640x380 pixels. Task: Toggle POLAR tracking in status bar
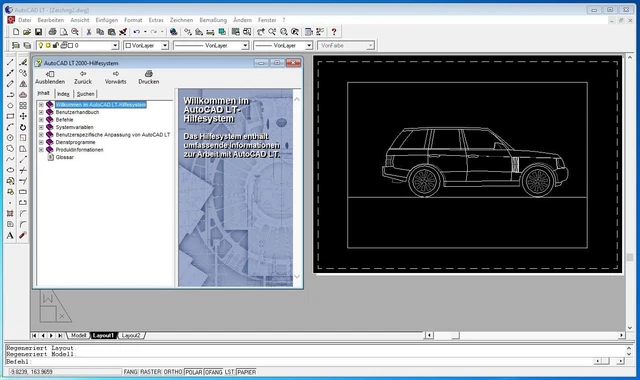(193, 372)
